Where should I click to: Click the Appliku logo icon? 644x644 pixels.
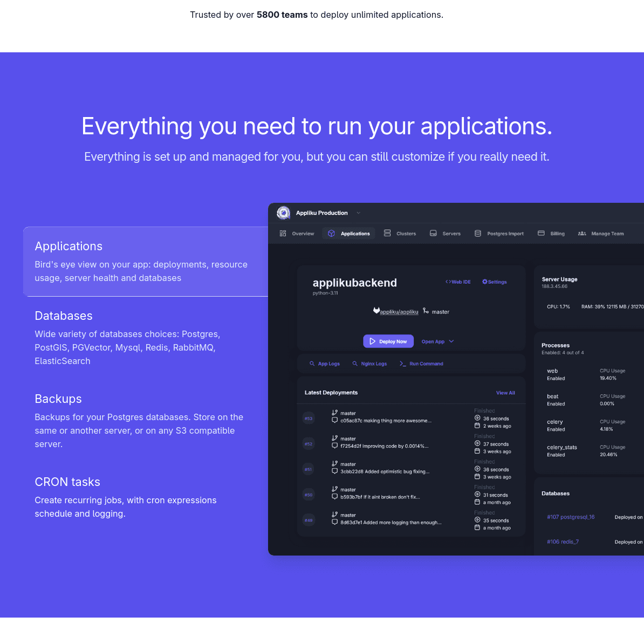[283, 213]
